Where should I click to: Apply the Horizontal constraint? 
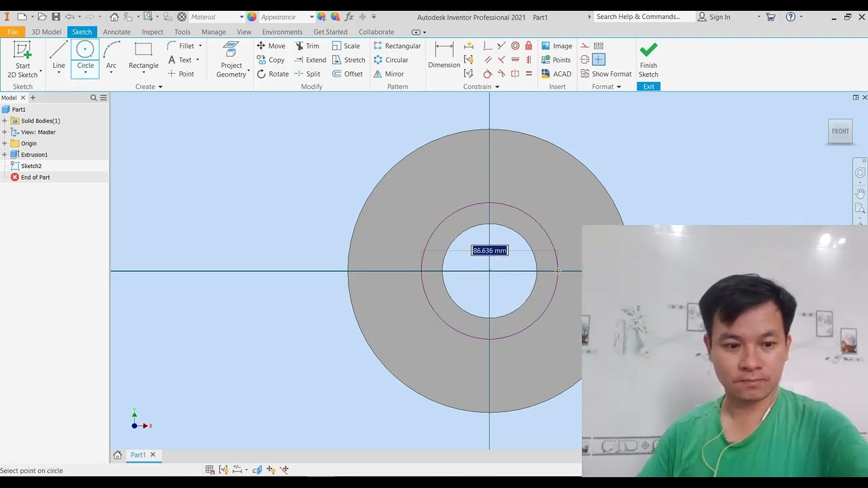515,60
